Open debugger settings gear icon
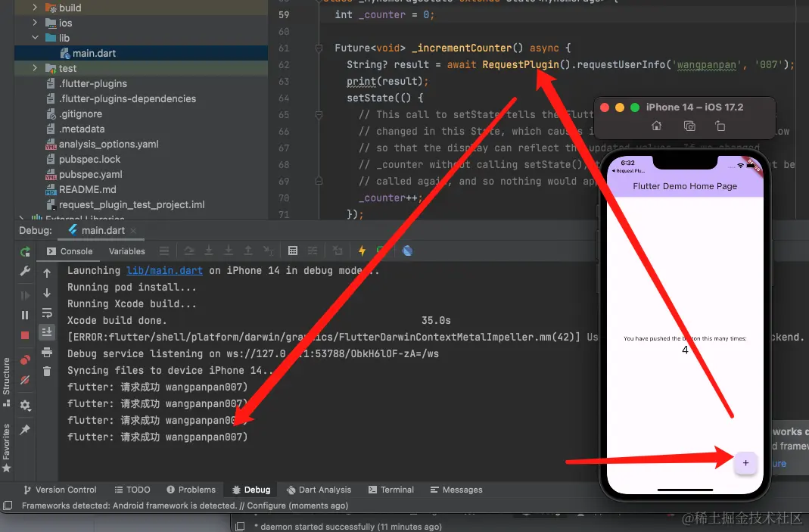This screenshot has height=532, width=809. click(25, 405)
